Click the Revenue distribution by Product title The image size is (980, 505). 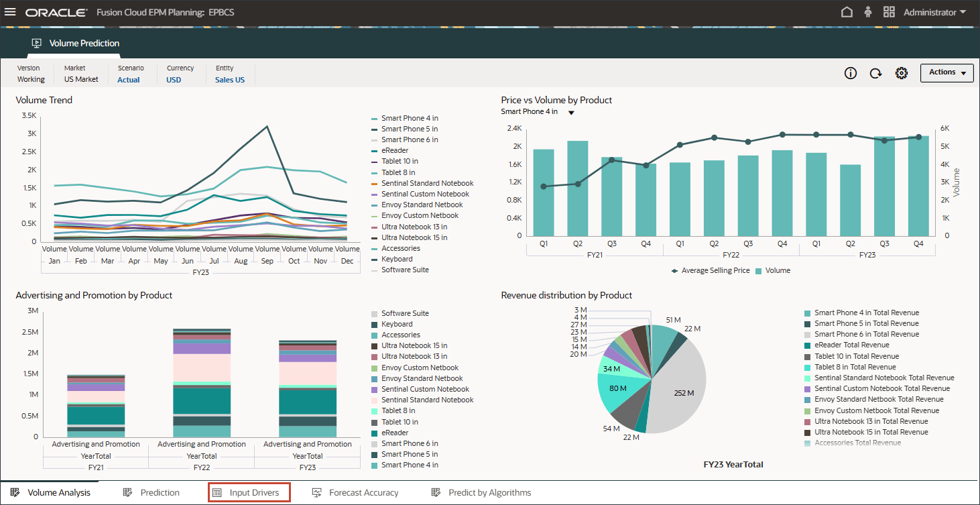566,295
